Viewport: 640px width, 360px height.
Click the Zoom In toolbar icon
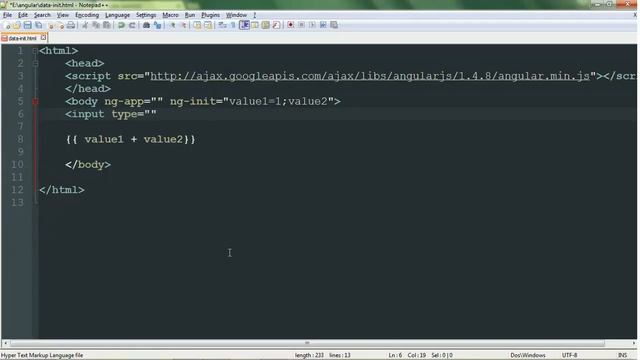173,25
